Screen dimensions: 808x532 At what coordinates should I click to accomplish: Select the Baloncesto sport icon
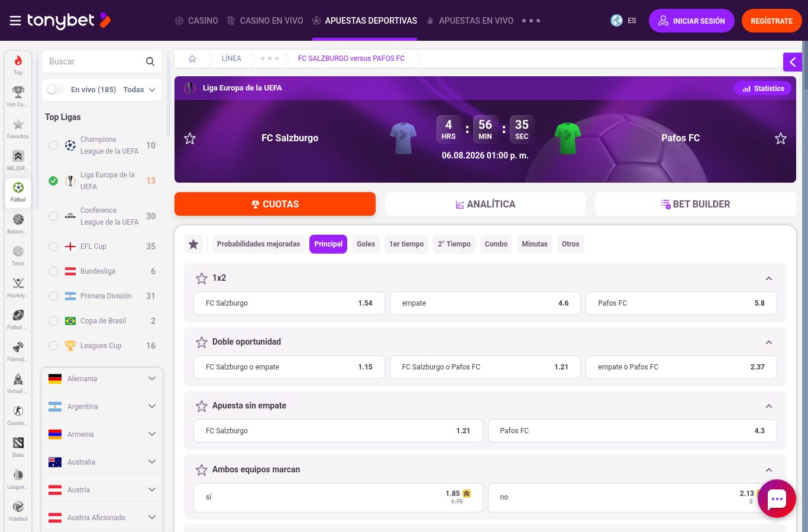tap(18, 224)
